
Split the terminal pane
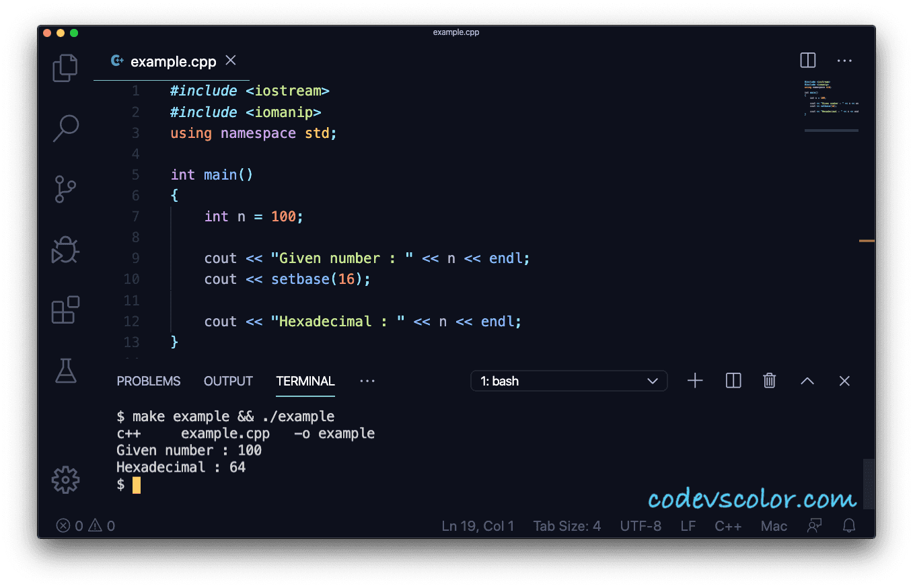pos(733,381)
